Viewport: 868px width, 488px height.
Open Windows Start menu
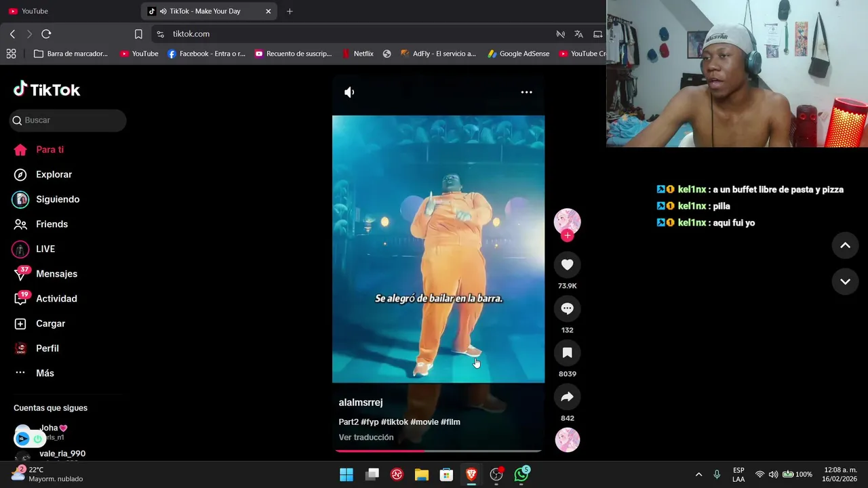(347, 474)
